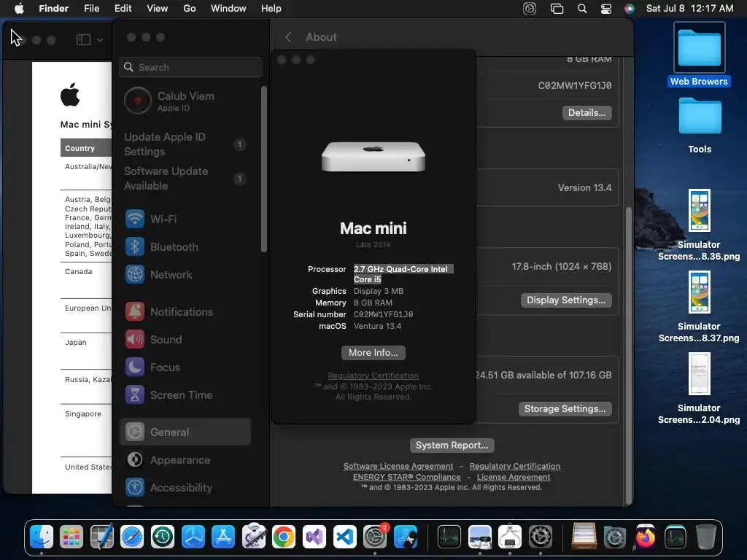This screenshot has height=560, width=747.
Task: Click the settings sidebar scrollbar
Action: pos(264,169)
